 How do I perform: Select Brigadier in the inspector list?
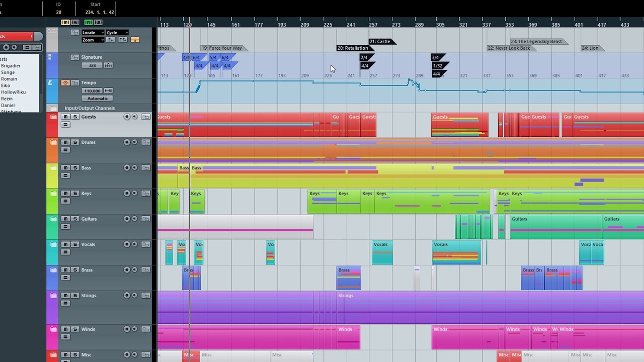pos(11,66)
